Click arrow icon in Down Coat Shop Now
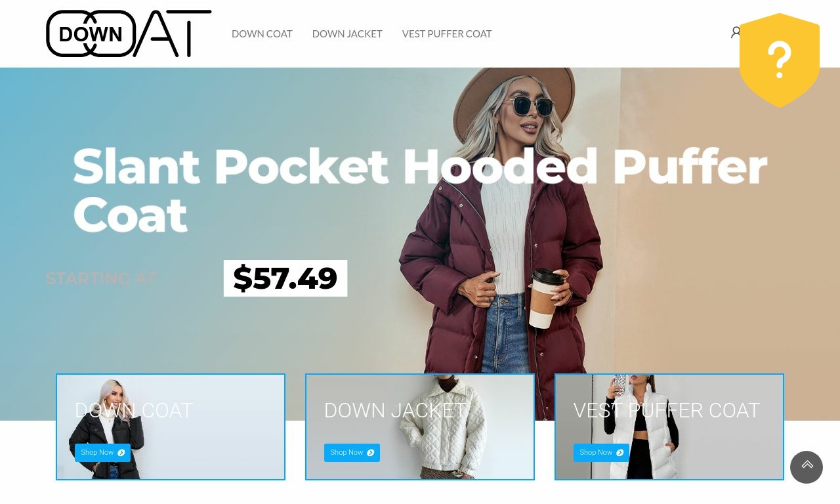840x504 pixels. click(x=121, y=453)
